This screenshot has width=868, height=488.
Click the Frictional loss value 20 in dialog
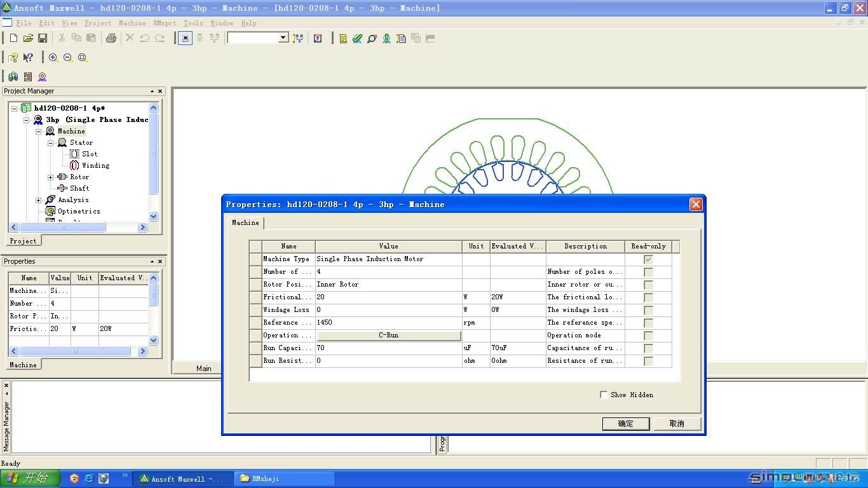click(388, 297)
